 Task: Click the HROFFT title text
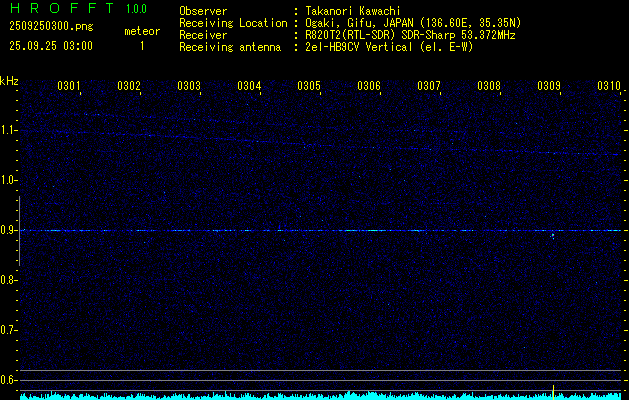point(60,9)
